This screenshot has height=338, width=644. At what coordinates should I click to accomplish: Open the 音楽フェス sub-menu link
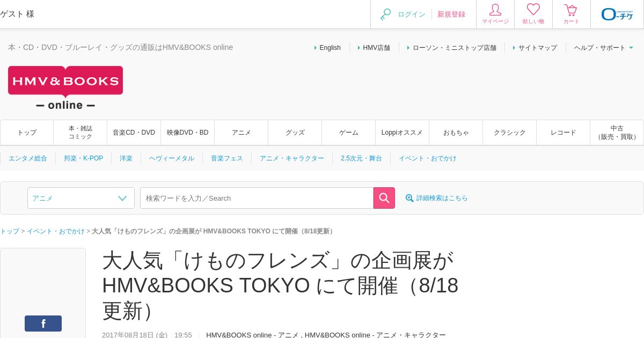click(227, 158)
